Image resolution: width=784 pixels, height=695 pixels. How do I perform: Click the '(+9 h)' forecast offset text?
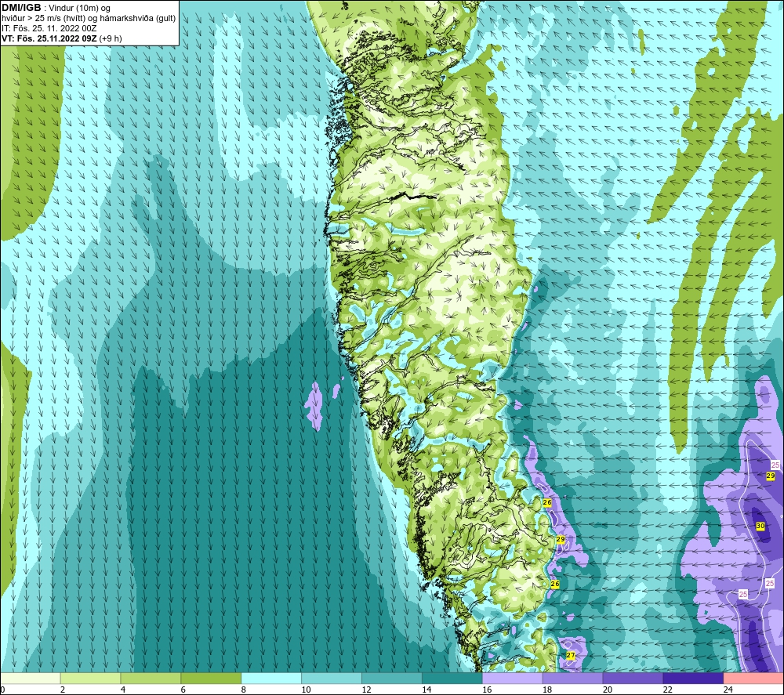pos(111,38)
